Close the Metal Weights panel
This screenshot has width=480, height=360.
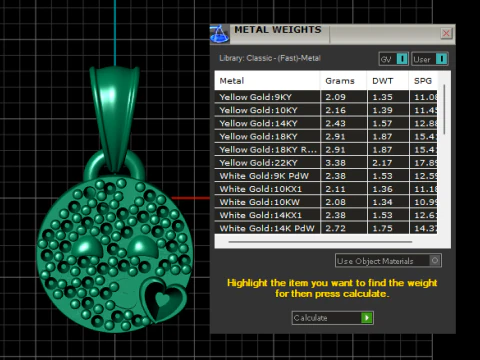(x=446, y=33)
